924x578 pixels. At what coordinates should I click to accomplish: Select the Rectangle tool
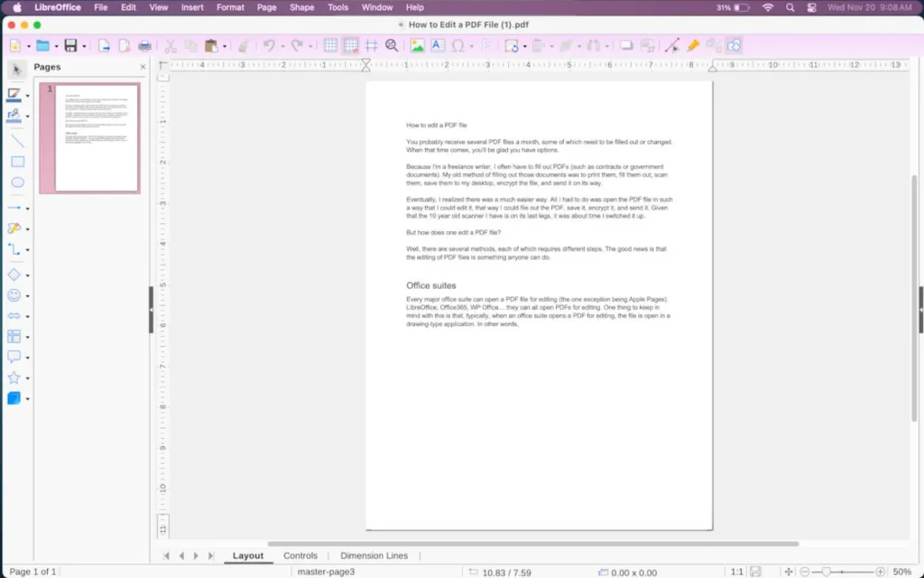click(18, 162)
